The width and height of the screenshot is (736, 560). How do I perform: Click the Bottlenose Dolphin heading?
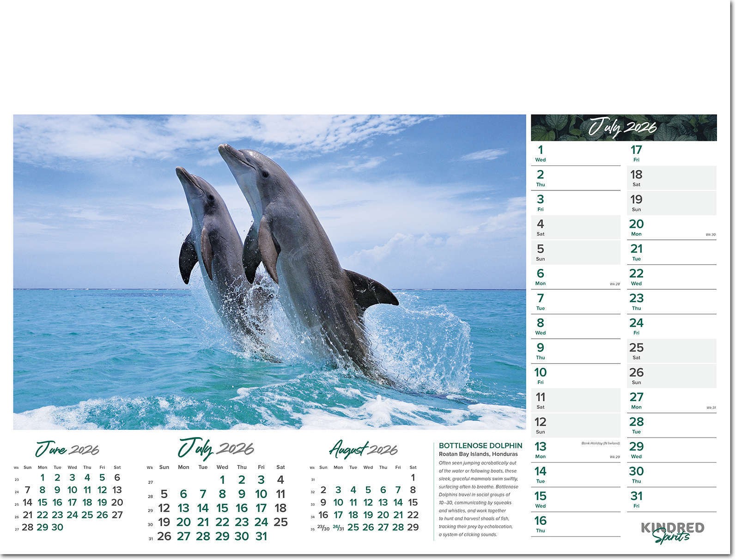(x=480, y=445)
